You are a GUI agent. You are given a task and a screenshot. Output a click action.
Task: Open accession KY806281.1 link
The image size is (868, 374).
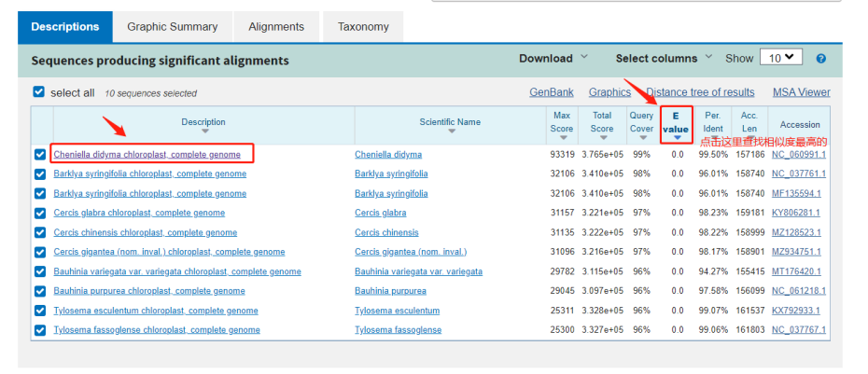(x=796, y=213)
